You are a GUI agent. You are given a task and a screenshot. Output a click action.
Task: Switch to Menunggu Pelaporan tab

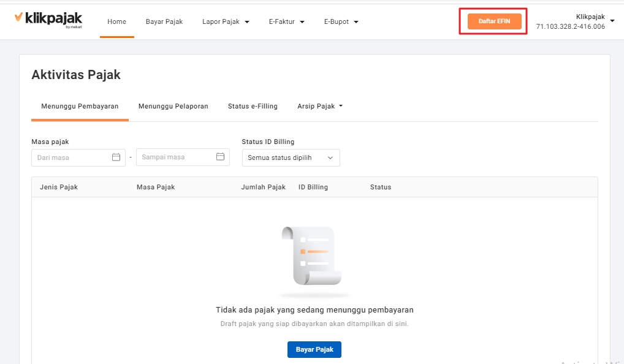[173, 106]
